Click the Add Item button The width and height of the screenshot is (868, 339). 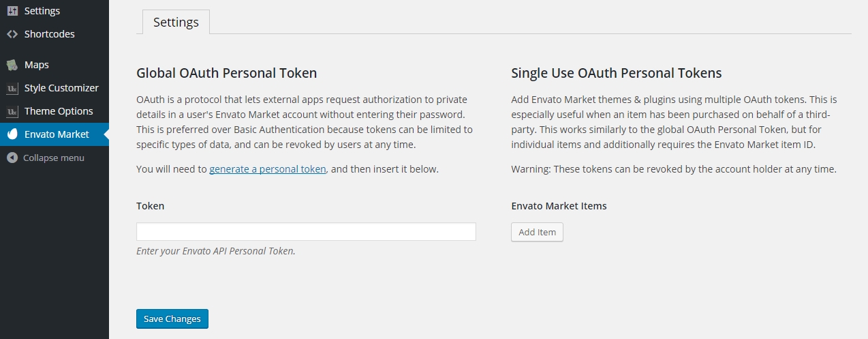coord(537,232)
